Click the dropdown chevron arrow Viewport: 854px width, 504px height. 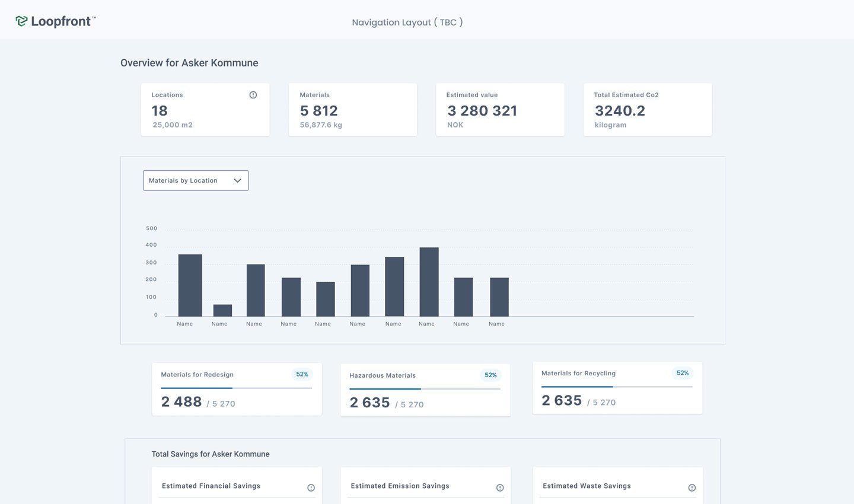coord(237,181)
